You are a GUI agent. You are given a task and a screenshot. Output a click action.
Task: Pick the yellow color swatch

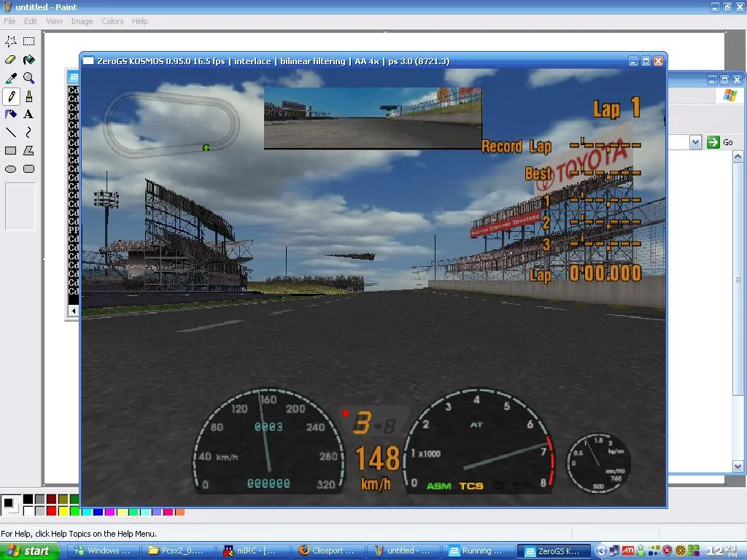click(63, 511)
